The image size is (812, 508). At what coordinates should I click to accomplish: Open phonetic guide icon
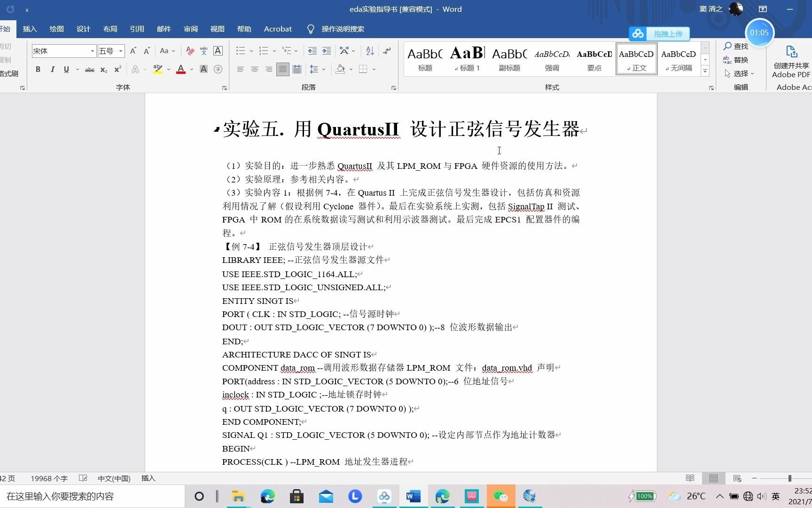pyautogui.click(x=203, y=51)
